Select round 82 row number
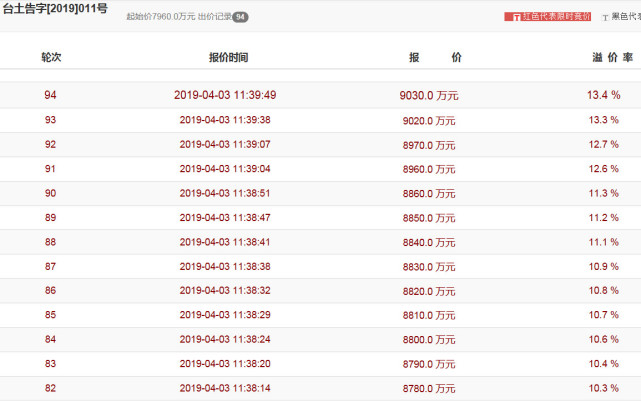This screenshot has height=401, width=641. tap(51, 388)
